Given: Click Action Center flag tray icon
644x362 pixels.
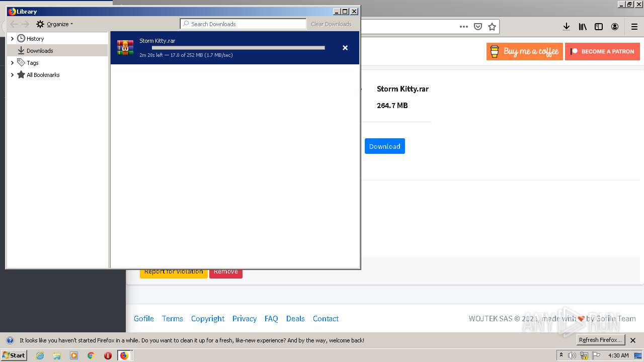Looking at the screenshot, I should [x=596, y=355].
